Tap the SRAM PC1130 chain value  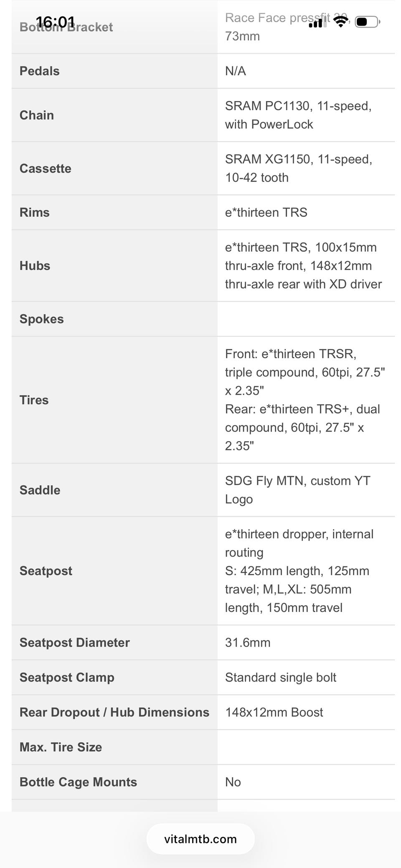[x=298, y=115]
